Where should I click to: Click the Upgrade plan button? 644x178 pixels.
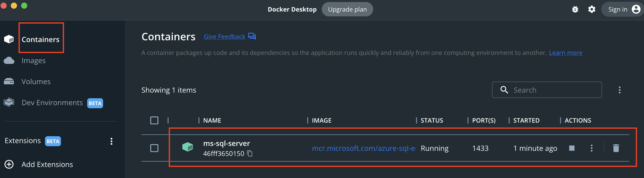[347, 9]
